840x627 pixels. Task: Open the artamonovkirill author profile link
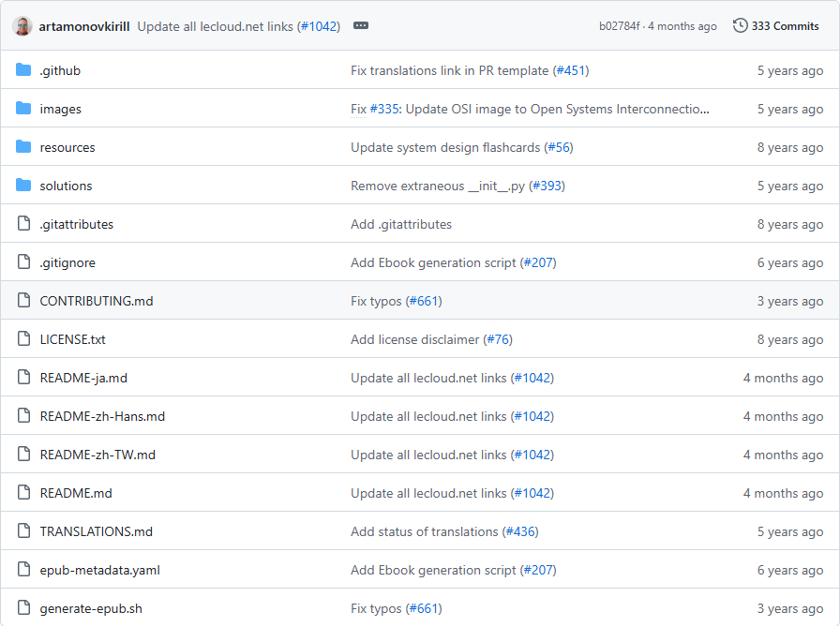click(x=84, y=26)
